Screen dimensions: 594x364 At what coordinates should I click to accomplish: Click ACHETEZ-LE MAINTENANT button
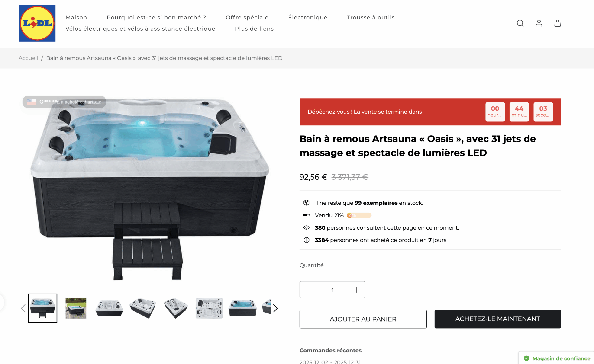pyautogui.click(x=497, y=319)
